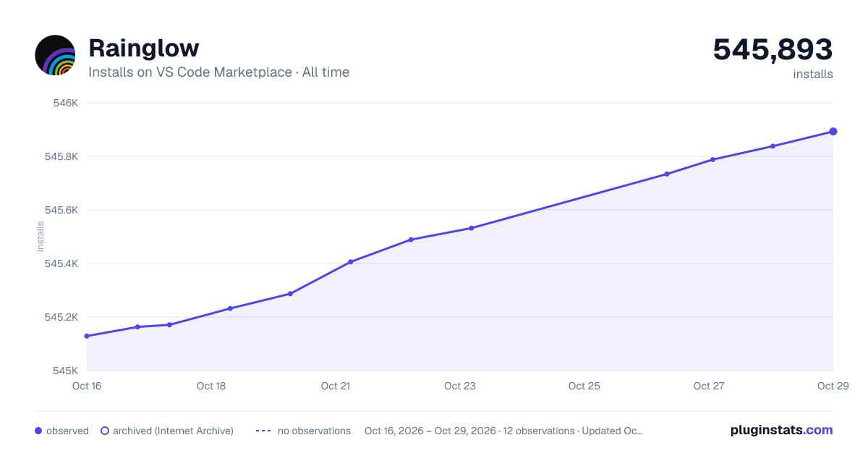Open the pluginstats.com link
The width and height of the screenshot is (868, 456).
coord(781,430)
